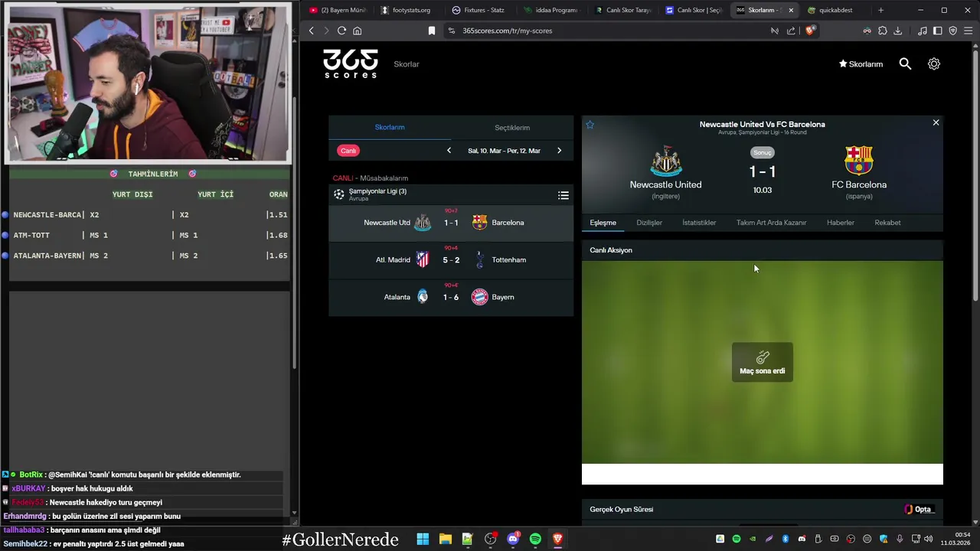Click the browser reload button
The height and width of the screenshot is (551, 980).
click(341, 31)
